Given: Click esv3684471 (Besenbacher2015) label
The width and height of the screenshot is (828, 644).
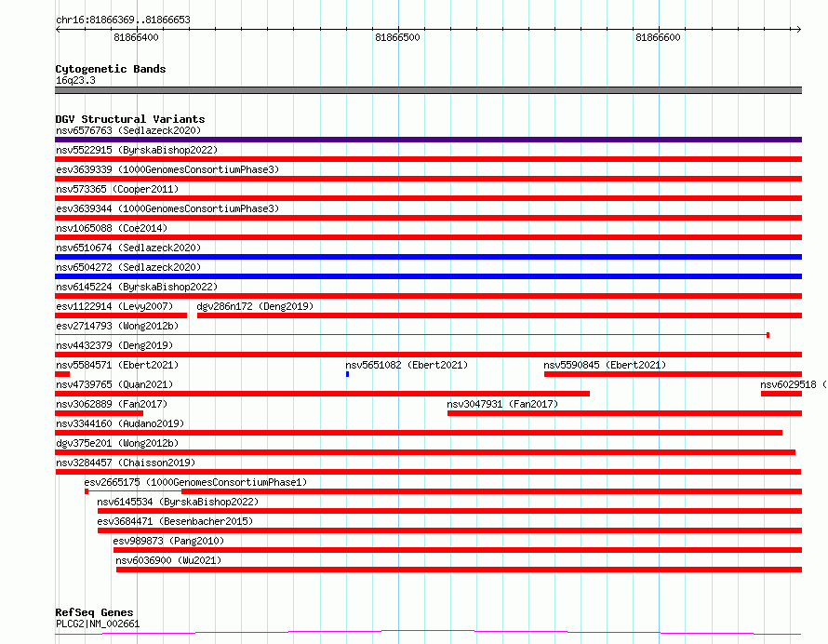Looking at the screenshot, I should pos(175,521).
